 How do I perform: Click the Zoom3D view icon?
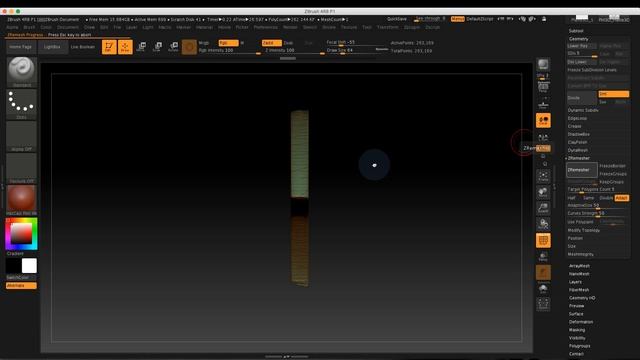[x=543, y=208]
